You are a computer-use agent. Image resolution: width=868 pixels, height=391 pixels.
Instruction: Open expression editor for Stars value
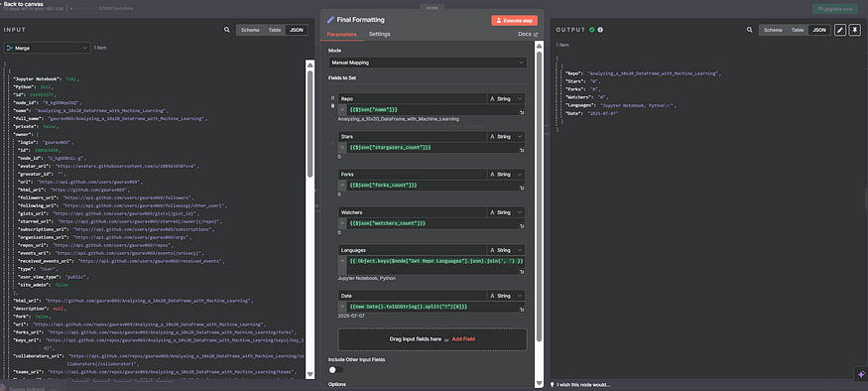coord(522,150)
